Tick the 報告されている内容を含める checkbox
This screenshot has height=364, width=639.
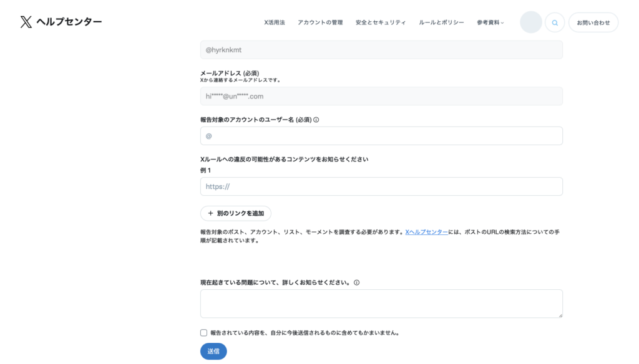coord(204,333)
